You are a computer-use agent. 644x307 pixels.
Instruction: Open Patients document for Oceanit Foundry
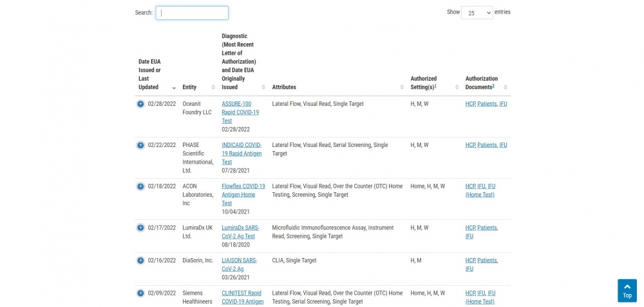coord(487,104)
